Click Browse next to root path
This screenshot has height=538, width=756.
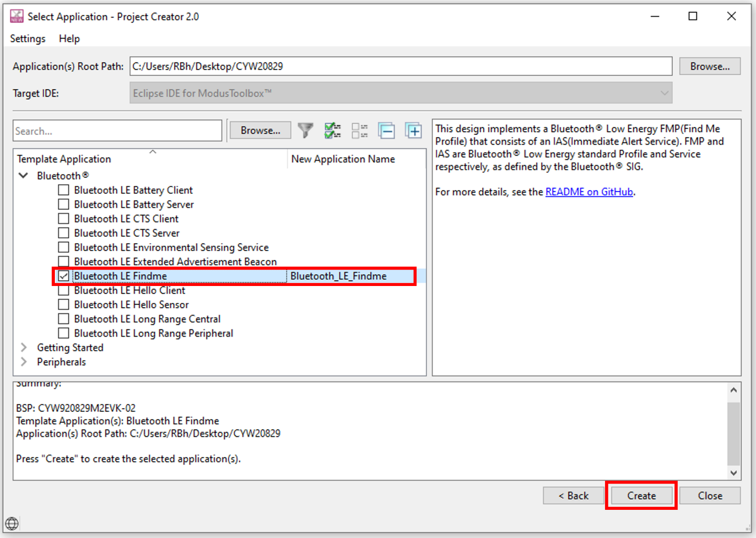coord(710,66)
